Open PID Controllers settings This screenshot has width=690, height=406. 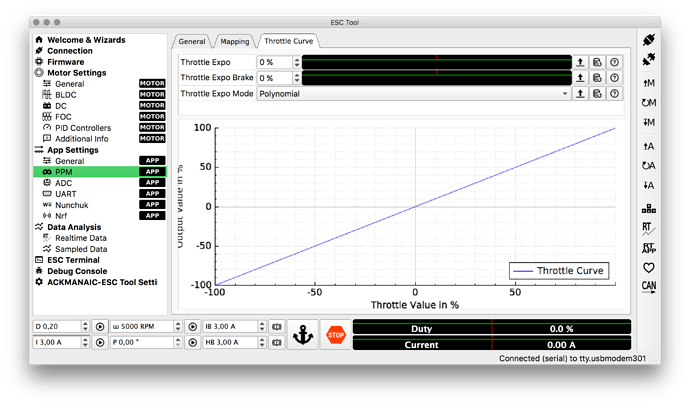(83, 128)
